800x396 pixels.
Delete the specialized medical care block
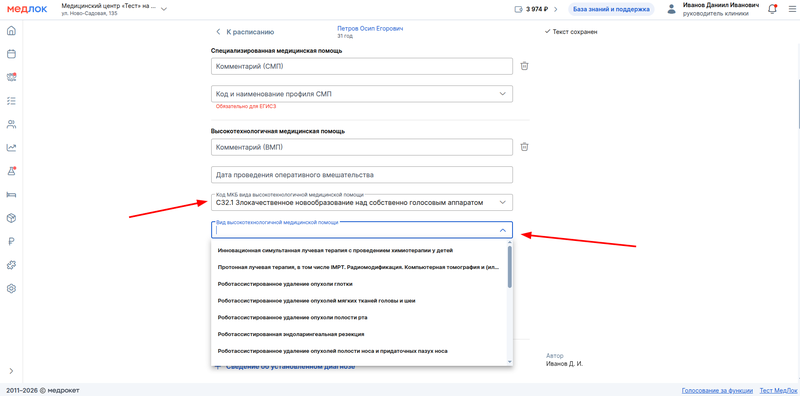[524, 66]
